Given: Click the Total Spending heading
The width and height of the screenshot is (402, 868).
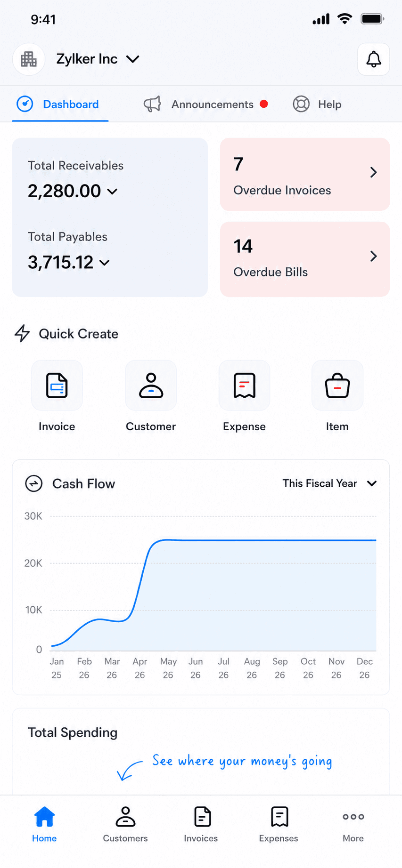Looking at the screenshot, I should [x=73, y=732].
